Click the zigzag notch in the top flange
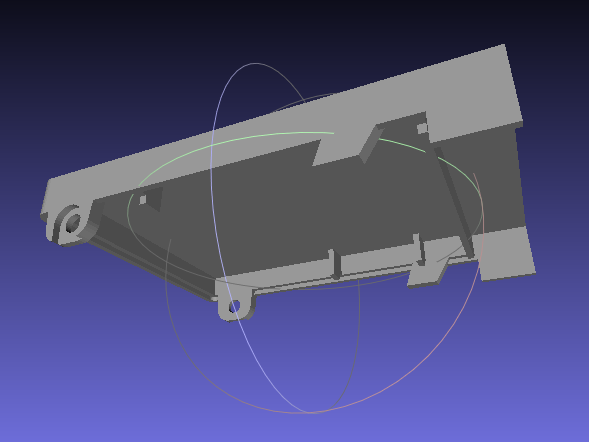 [318, 152]
